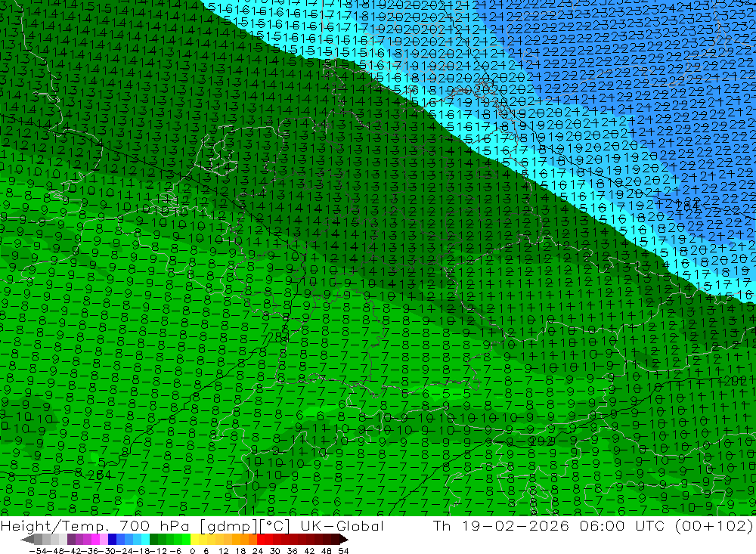Click the '24' legend value

258,551
